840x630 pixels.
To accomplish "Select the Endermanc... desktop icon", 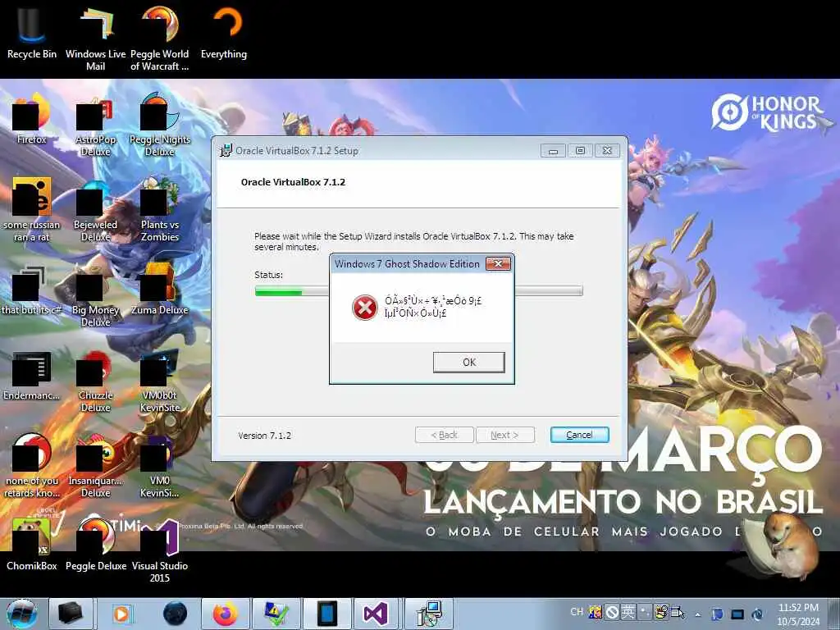I will (x=32, y=376).
